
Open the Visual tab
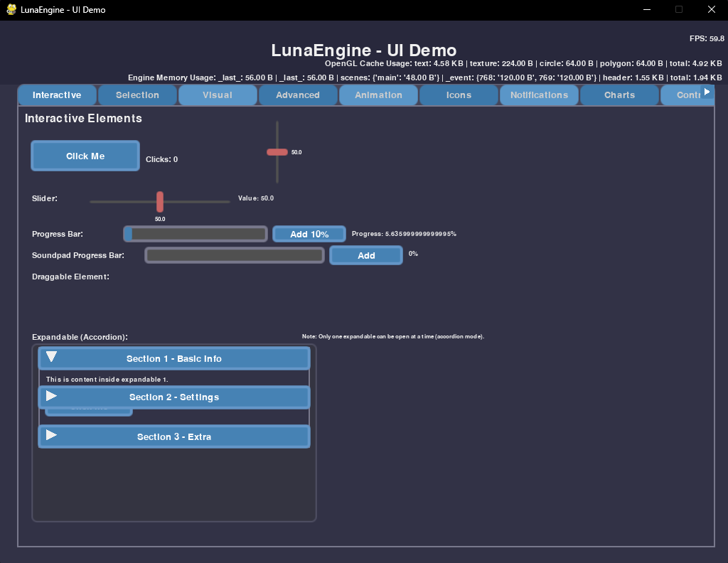tap(218, 95)
